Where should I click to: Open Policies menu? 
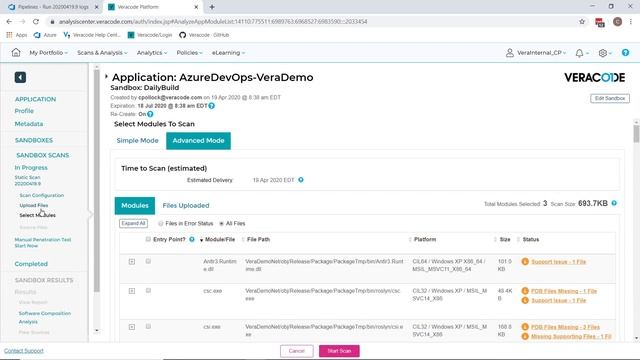point(189,53)
